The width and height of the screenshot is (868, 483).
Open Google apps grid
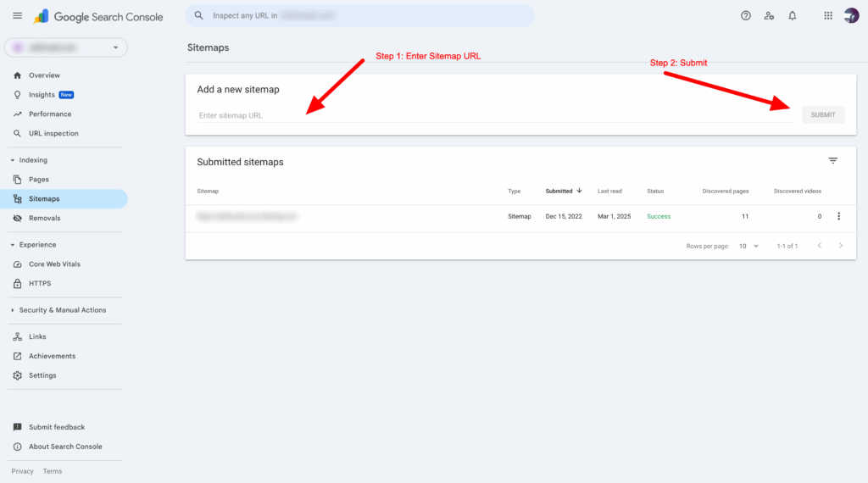(x=828, y=16)
